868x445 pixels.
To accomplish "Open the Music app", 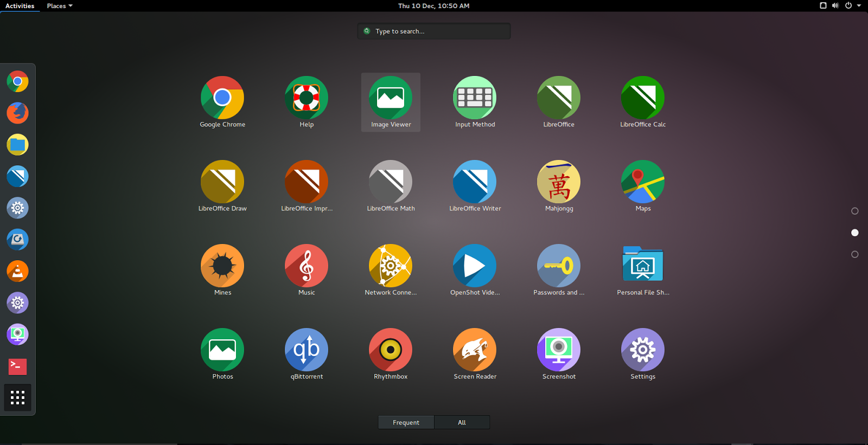I will (307, 266).
